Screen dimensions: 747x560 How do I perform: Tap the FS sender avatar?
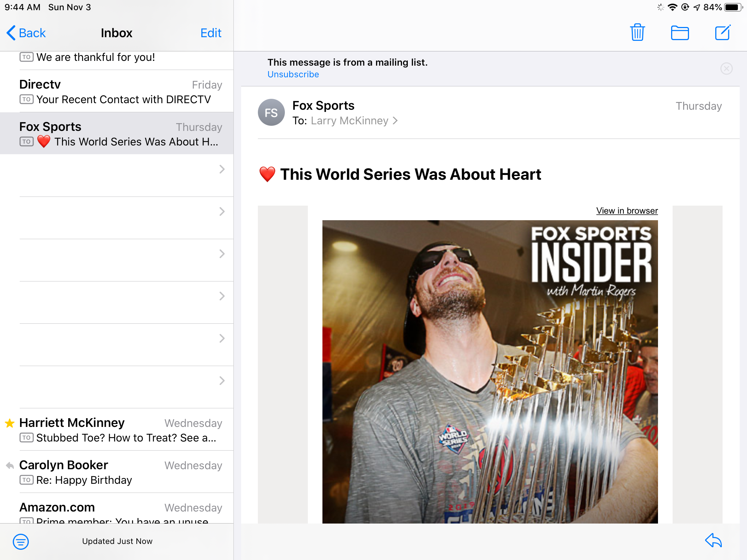point(271,113)
